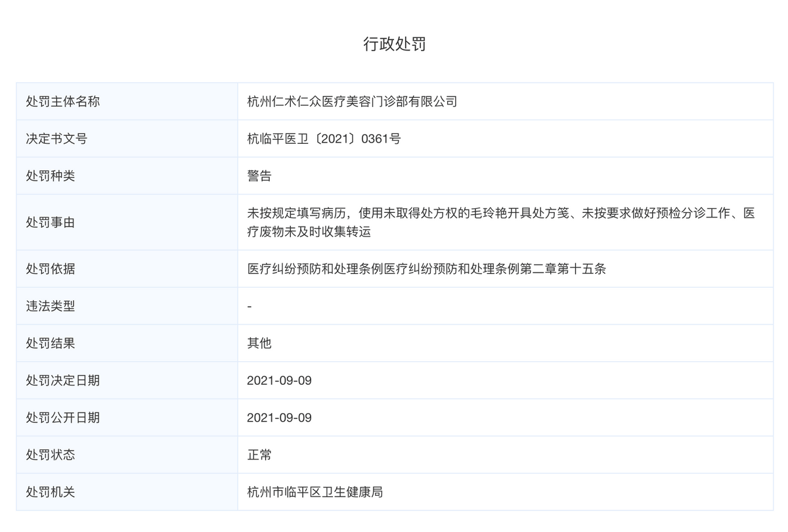This screenshot has height=532, width=788.
Task: Select the 正常 status value
Action: [x=259, y=454]
